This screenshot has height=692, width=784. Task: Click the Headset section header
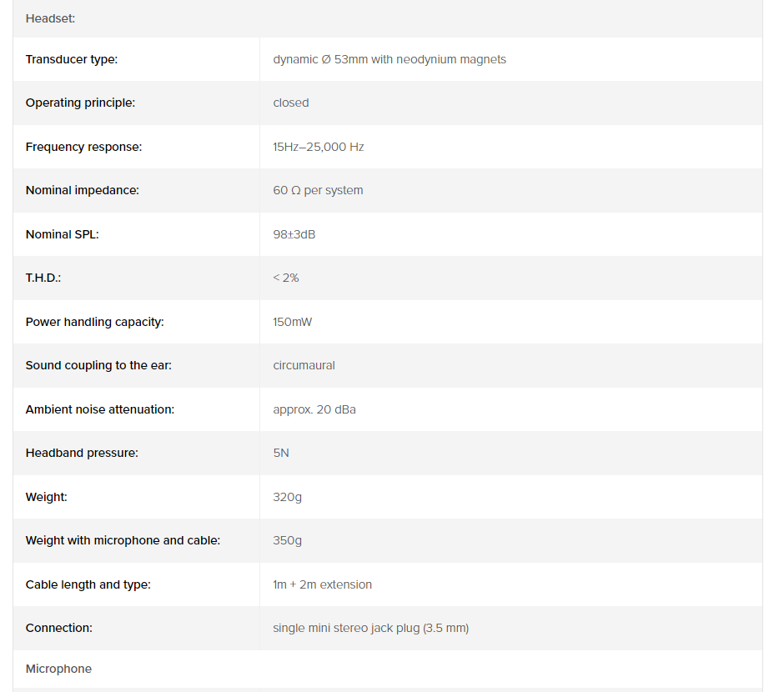click(50, 18)
